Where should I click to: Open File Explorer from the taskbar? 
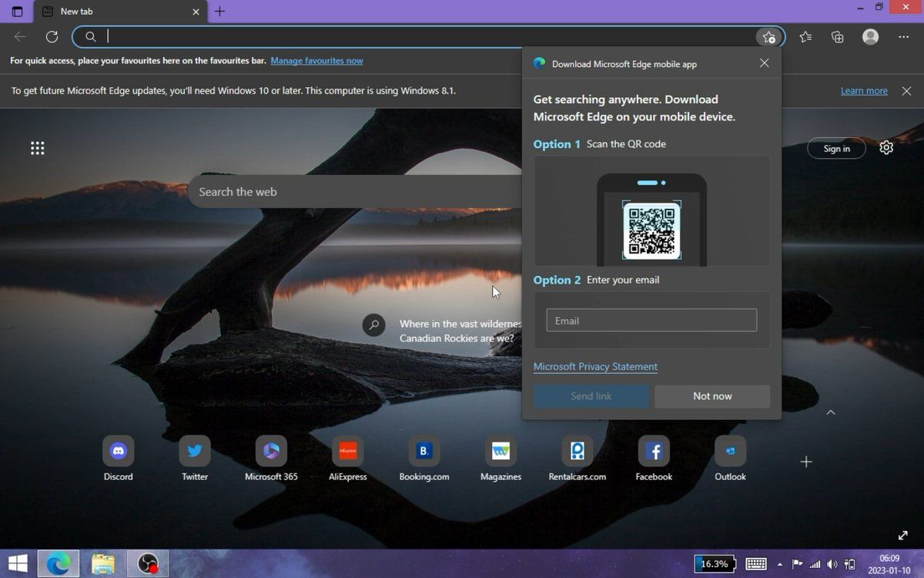pos(103,564)
